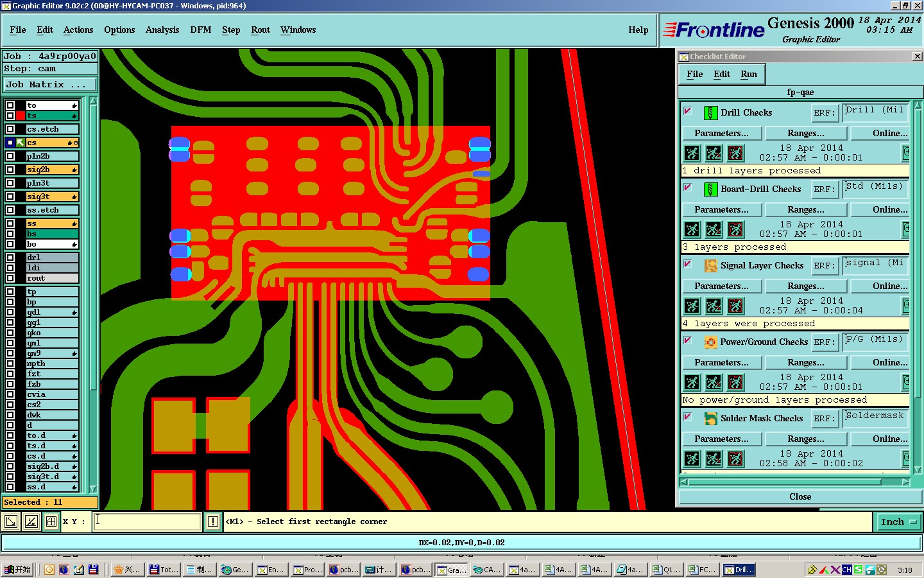Open the Rout menu

pos(261,30)
